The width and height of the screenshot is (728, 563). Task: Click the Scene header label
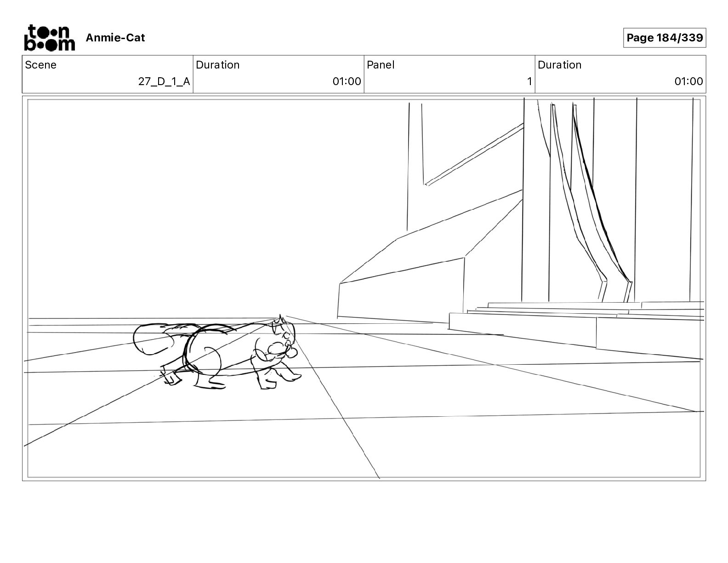[x=41, y=65]
